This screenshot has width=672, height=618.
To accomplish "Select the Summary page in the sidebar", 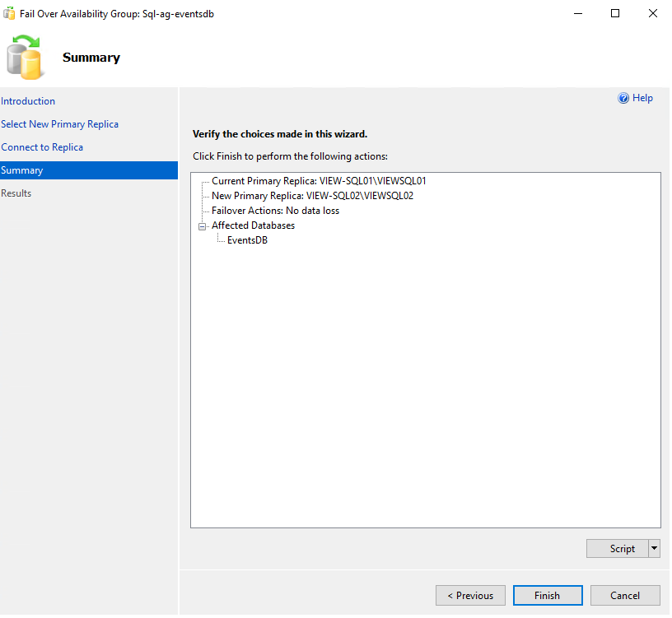I will (22, 170).
